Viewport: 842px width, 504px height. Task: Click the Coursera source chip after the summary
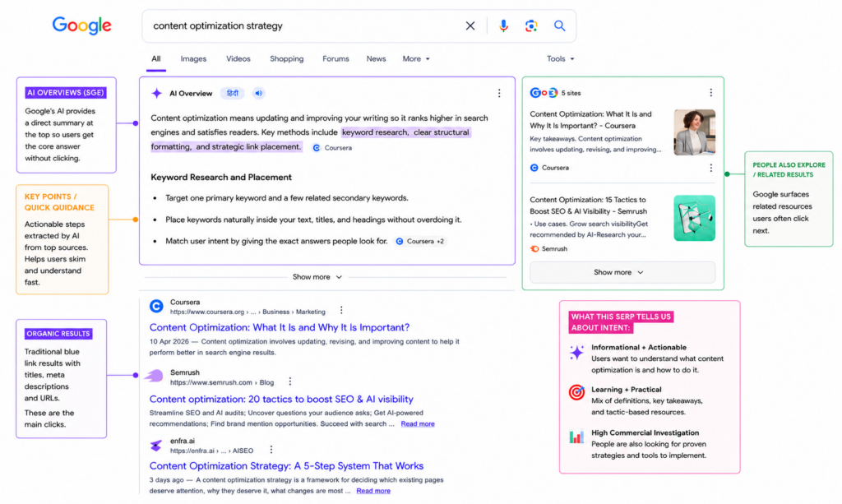(332, 148)
